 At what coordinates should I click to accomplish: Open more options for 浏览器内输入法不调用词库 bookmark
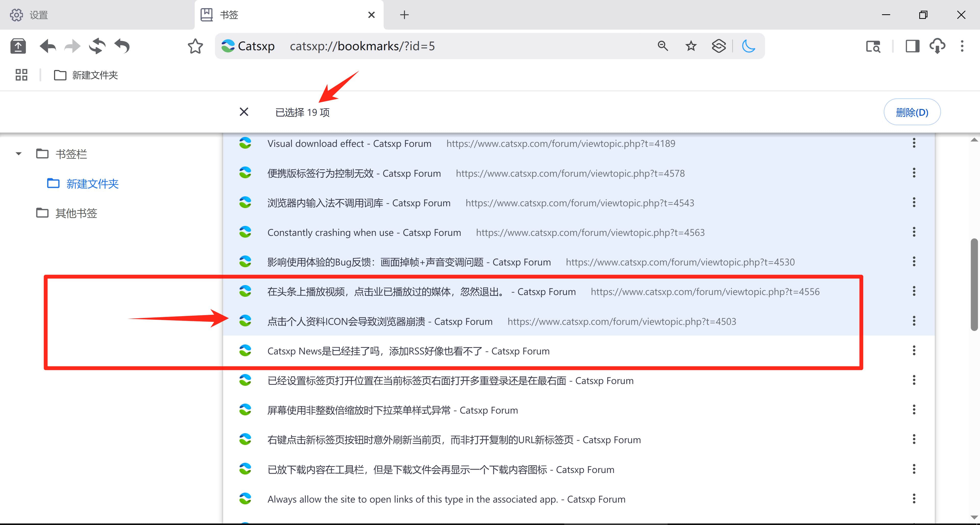(914, 202)
